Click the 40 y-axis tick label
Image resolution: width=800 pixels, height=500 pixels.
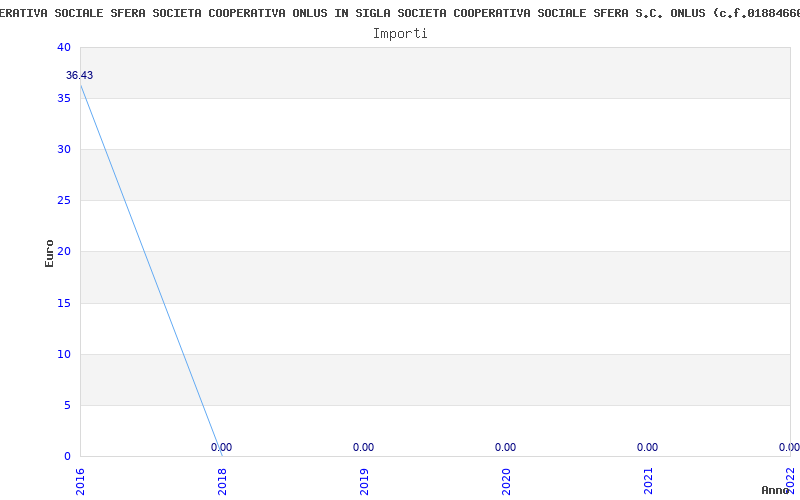[64, 47]
